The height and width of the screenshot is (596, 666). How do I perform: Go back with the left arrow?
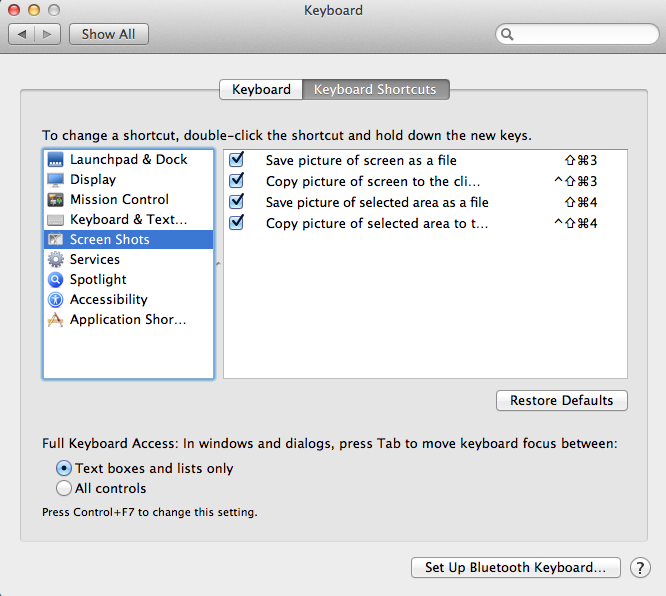22,34
